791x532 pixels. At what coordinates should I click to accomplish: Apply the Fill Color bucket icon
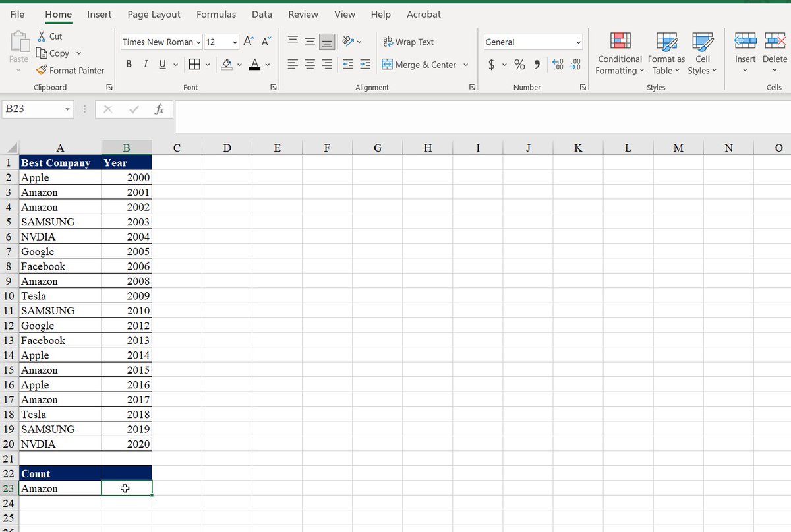pos(226,65)
